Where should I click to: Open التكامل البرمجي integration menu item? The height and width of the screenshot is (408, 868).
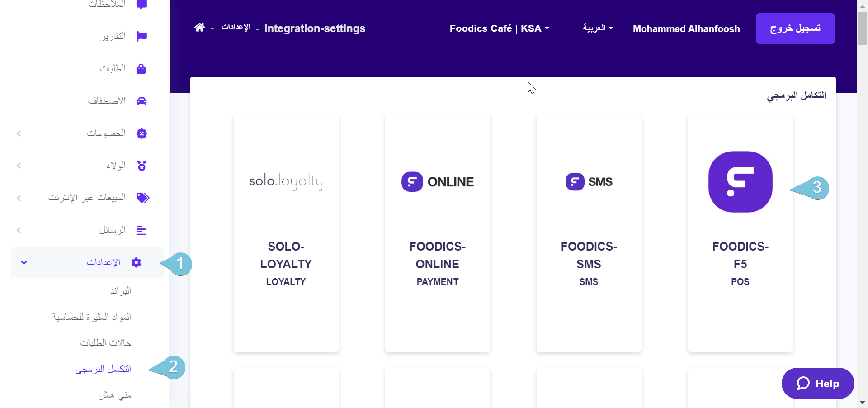(x=104, y=369)
